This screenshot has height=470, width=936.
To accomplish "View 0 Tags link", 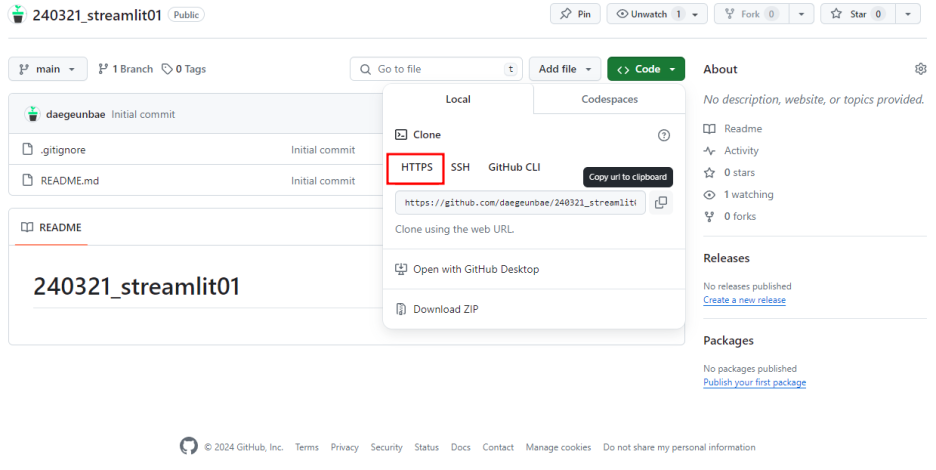I will [184, 69].
